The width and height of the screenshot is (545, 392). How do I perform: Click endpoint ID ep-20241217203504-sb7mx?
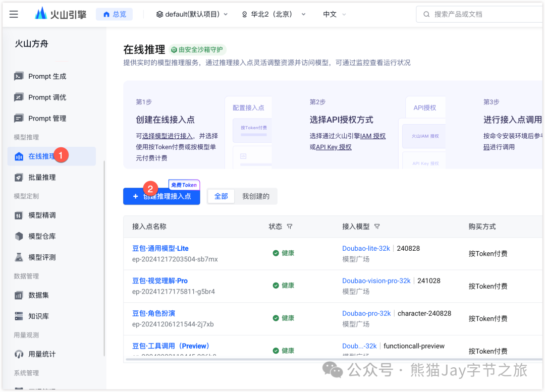(175, 259)
